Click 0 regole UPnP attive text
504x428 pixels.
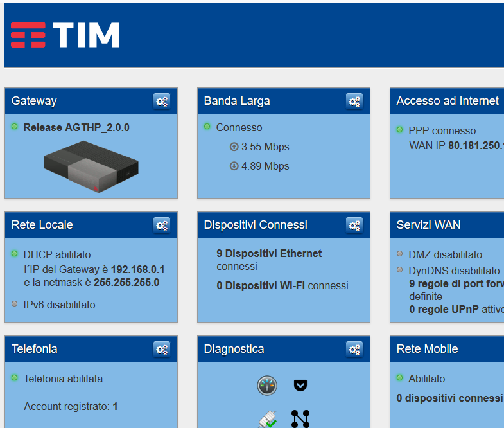(456, 310)
